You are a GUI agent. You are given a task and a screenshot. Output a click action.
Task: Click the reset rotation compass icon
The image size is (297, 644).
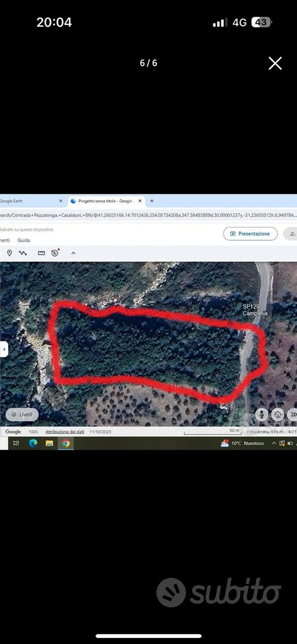[x=278, y=414]
